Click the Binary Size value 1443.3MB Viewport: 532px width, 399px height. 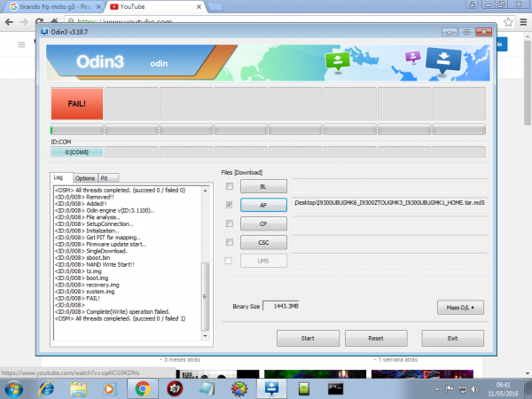point(281,306)
